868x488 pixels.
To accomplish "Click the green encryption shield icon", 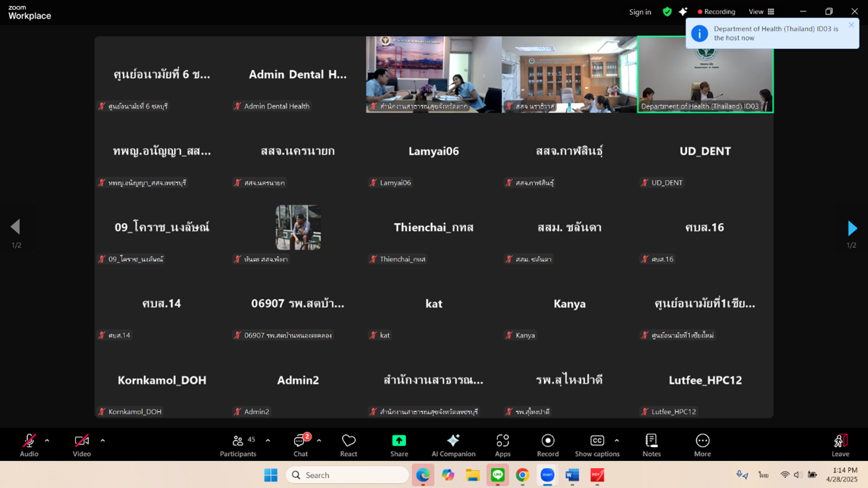I will (667, 11).
